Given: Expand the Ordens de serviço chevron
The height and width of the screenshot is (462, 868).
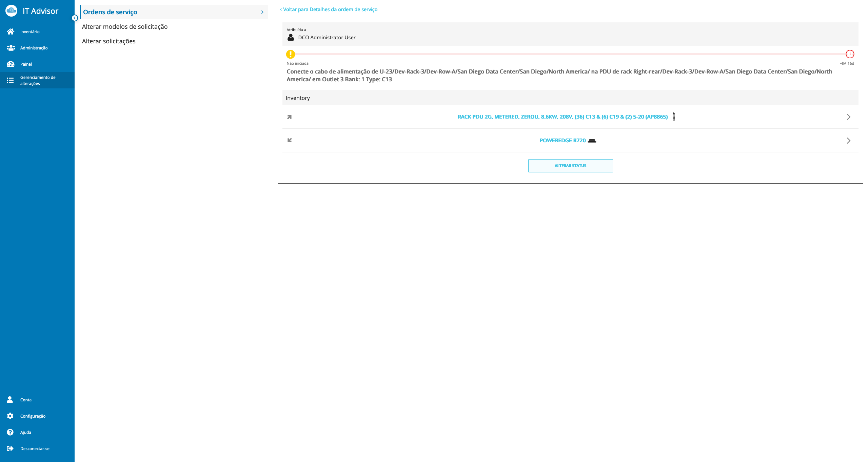Looking at the screenshot, I should [262, 12].
